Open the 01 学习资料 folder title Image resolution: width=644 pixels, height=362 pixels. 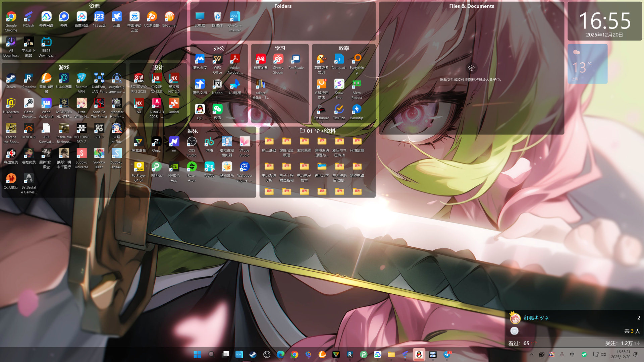(321, 131)
